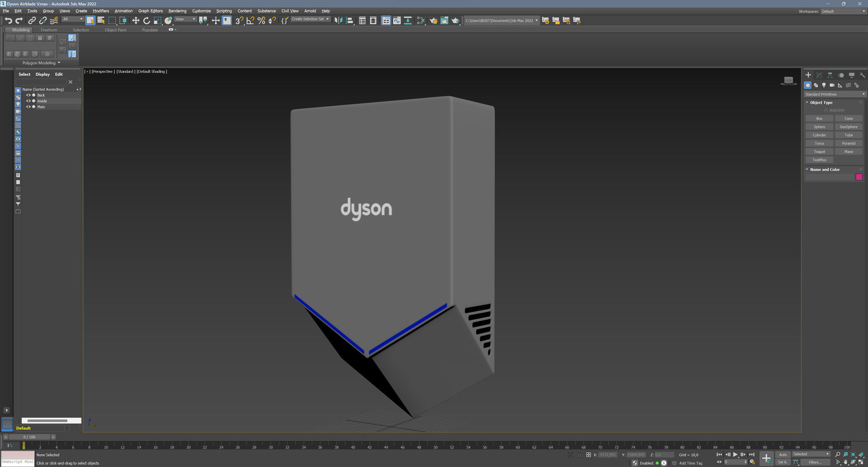Open the Rendering menu
The image size is (868, 467).
[x=177, y=11]
